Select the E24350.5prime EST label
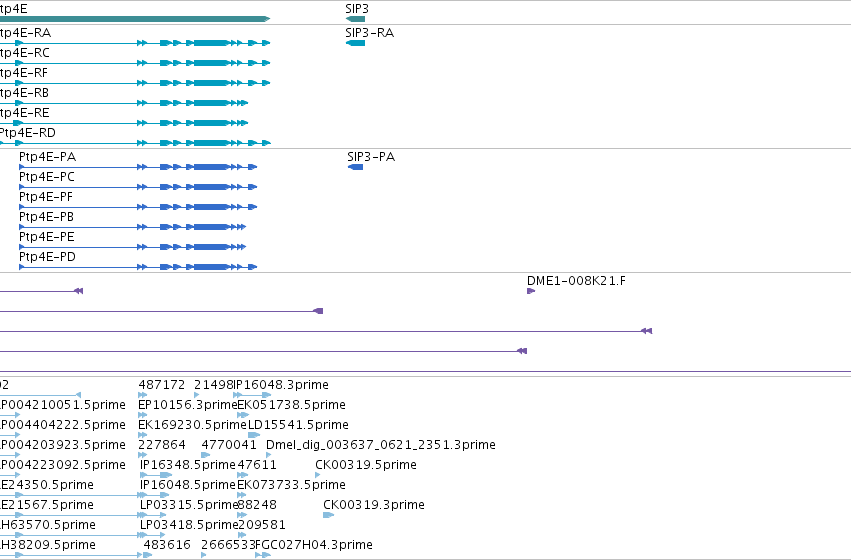The width and height of the screenshot is (851, 560). pos(47,485)
